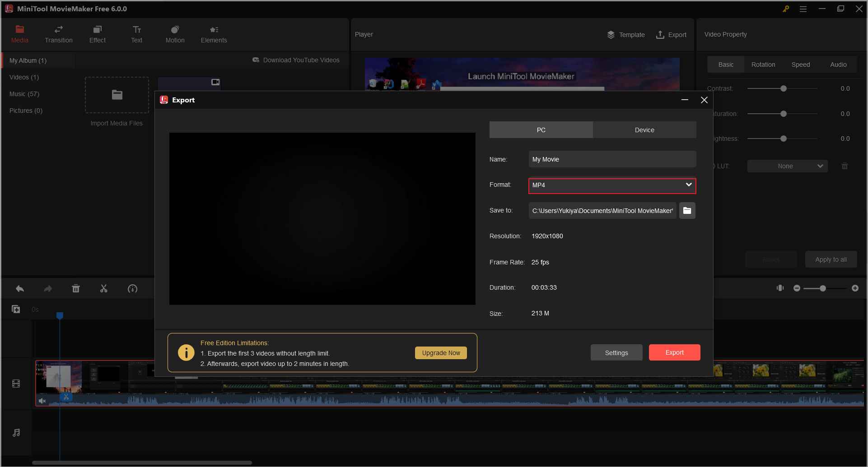Click the Apply to all button
The height and width of the screenshot is (467, 868).
[831, 259]
